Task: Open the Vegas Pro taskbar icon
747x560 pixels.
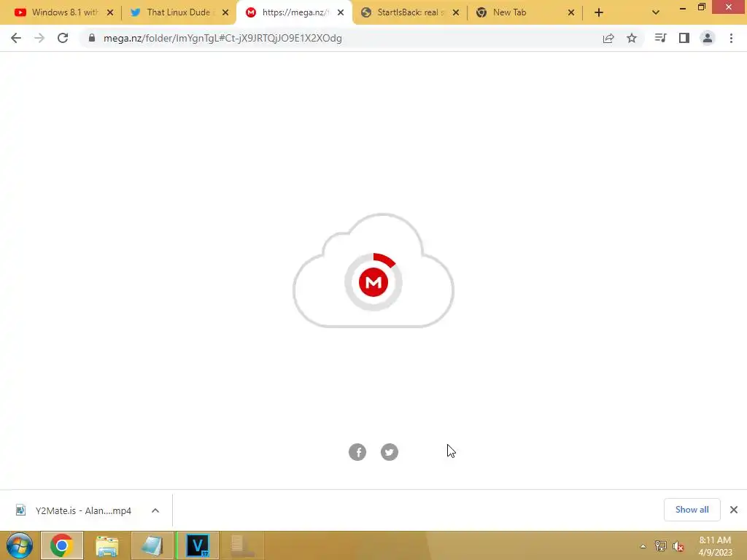Action: (197, 545)
